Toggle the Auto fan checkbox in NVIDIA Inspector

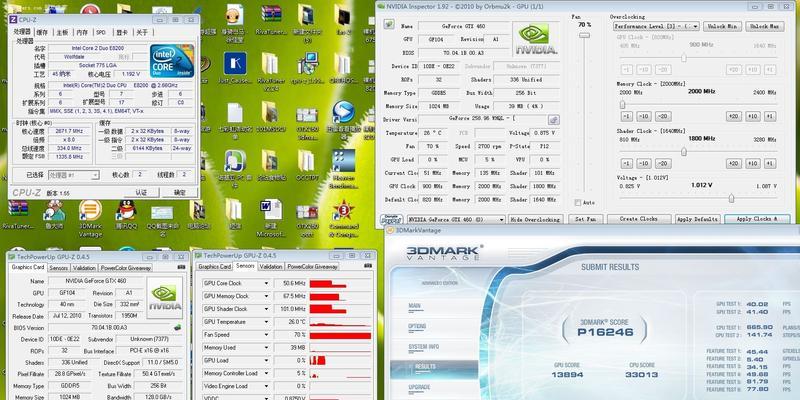[x=578, y=203]
